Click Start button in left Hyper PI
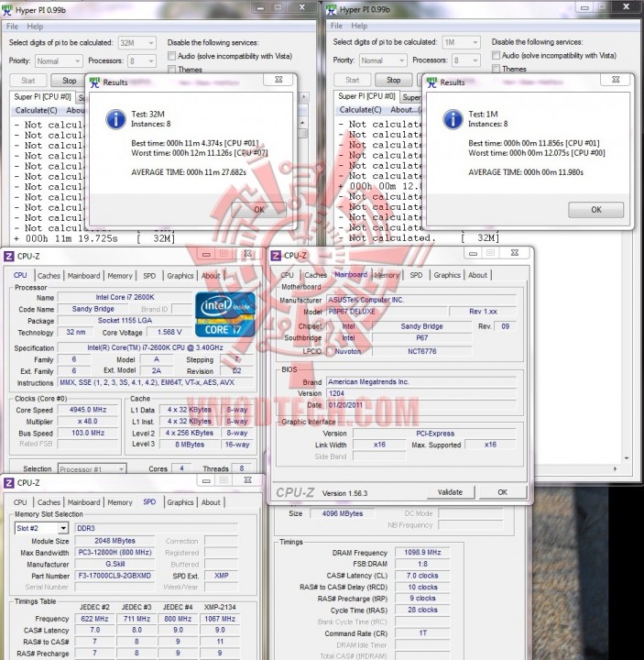644x660 pixels. click(x=28, y=81)
